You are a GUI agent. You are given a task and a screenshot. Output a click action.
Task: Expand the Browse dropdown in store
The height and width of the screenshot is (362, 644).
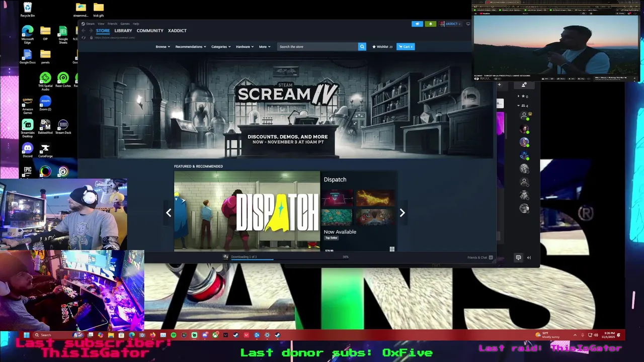pyautogui.click(x=163, y=47)
